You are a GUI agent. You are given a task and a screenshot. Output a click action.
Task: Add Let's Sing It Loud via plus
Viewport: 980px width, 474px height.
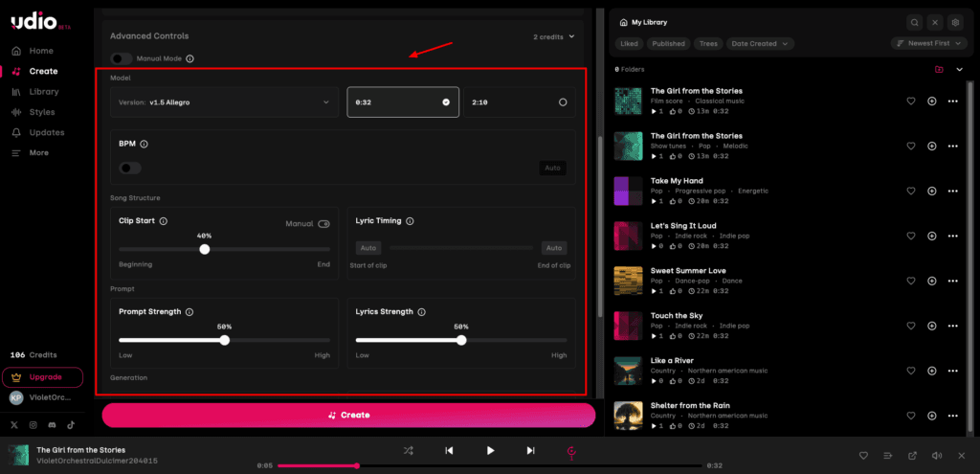932,237
